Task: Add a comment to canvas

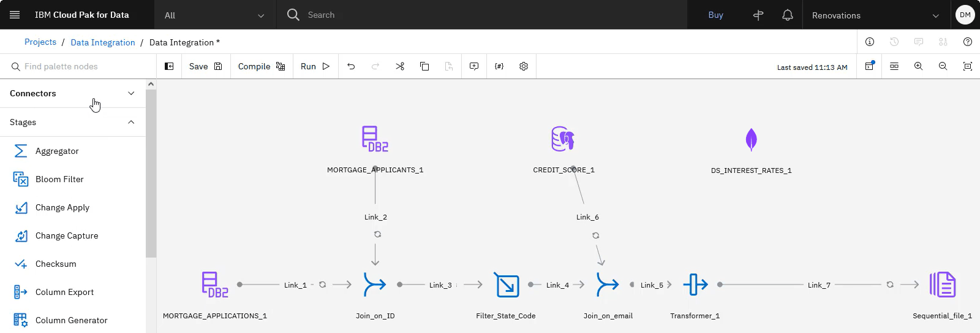Action: tap(474, 66)
